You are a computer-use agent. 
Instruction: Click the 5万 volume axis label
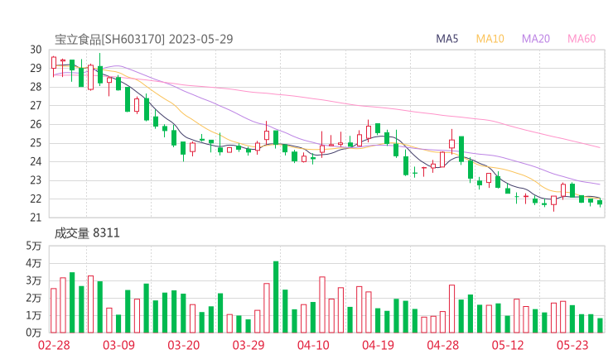pyautogui.click(x=34, y=246)
